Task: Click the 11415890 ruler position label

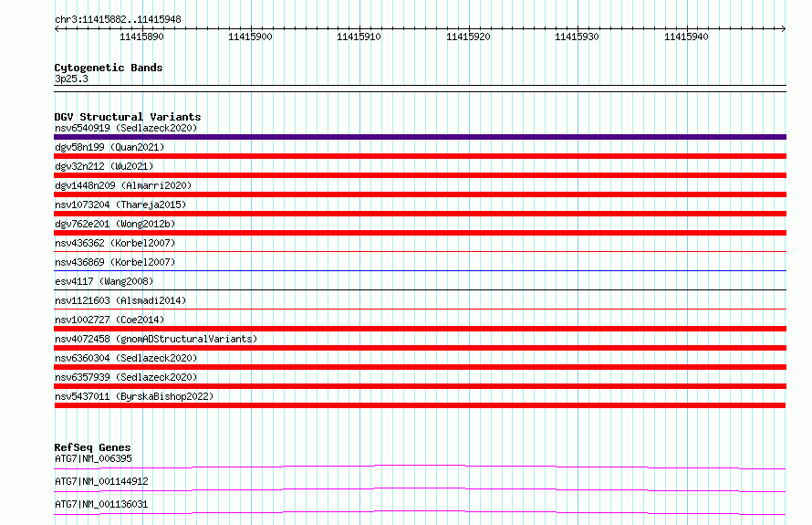Action: tap(141, 37)
